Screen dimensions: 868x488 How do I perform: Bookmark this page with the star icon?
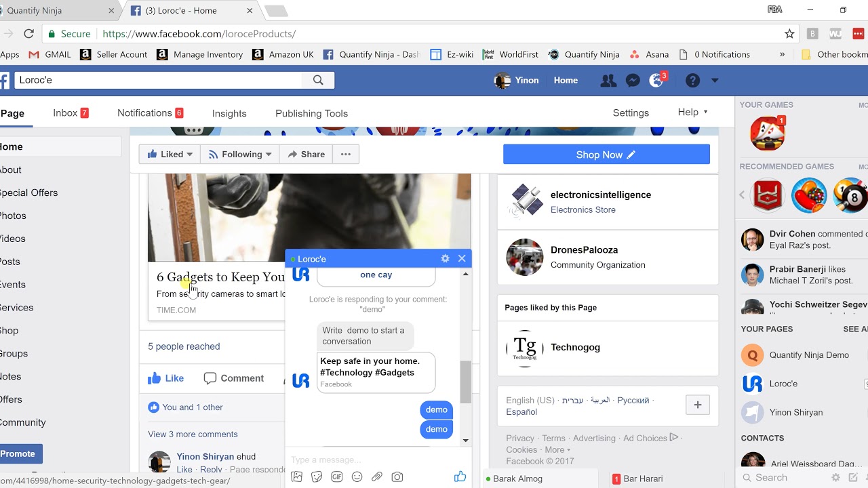(x=789, y=34)
